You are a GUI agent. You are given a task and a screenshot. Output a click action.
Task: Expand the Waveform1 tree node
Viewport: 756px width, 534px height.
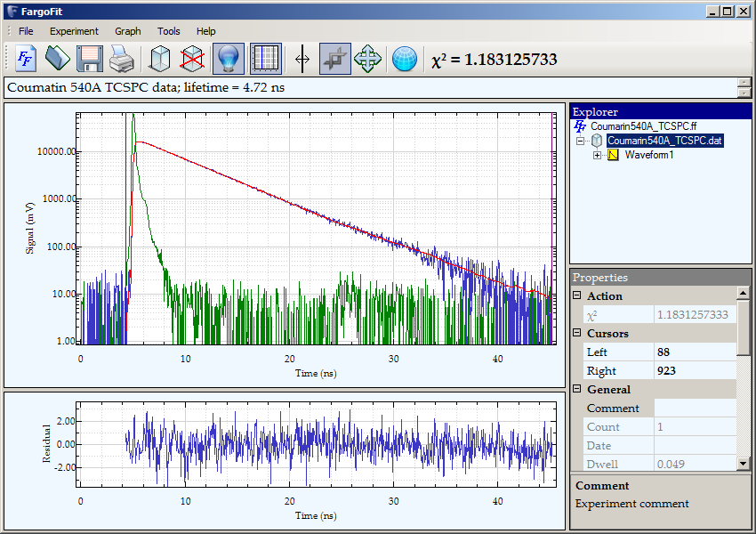point(596,154)
